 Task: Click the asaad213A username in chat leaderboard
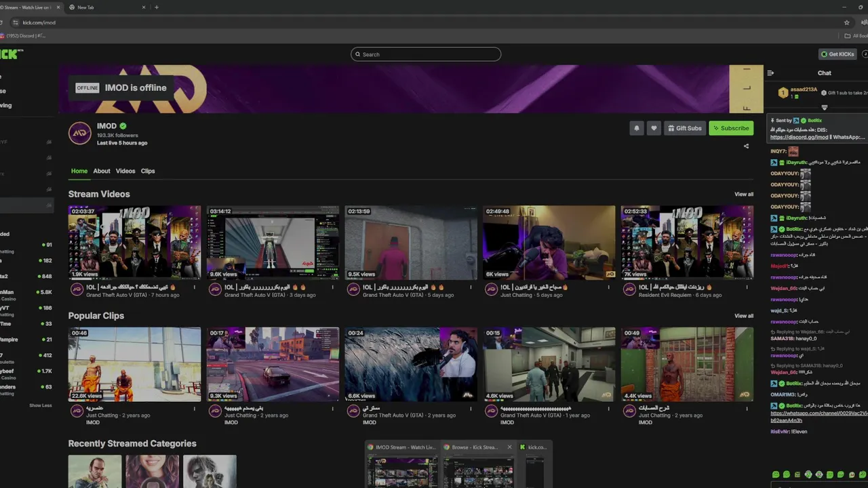pyautogui.click(x=804, y=89)
